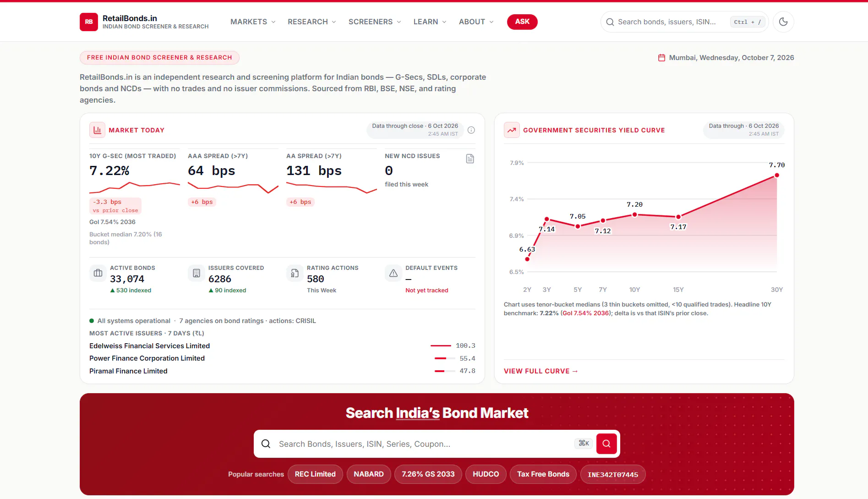868x499 pixels.
Task: Click the Piramal 47.8 activity bar
Action: coord(444,371)
